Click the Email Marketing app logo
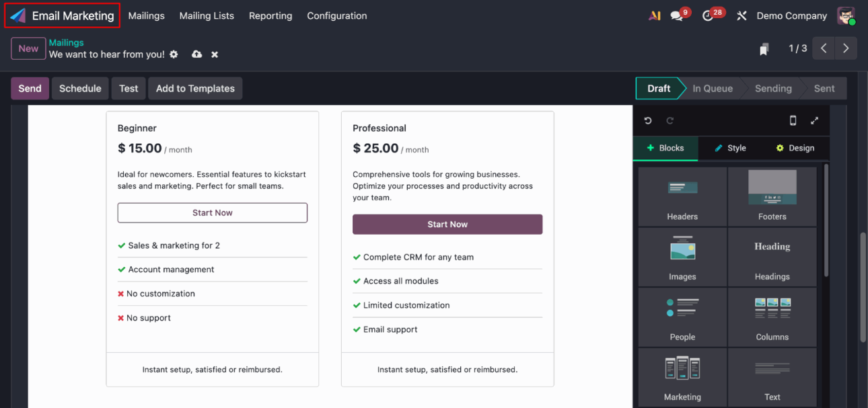This screenshot has height=408, width=868. point(17,15)
